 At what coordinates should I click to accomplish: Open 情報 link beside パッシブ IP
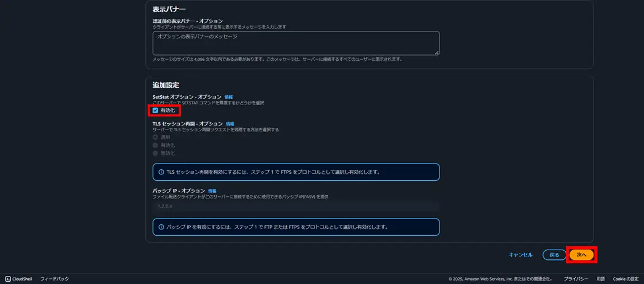click(212, 191)
